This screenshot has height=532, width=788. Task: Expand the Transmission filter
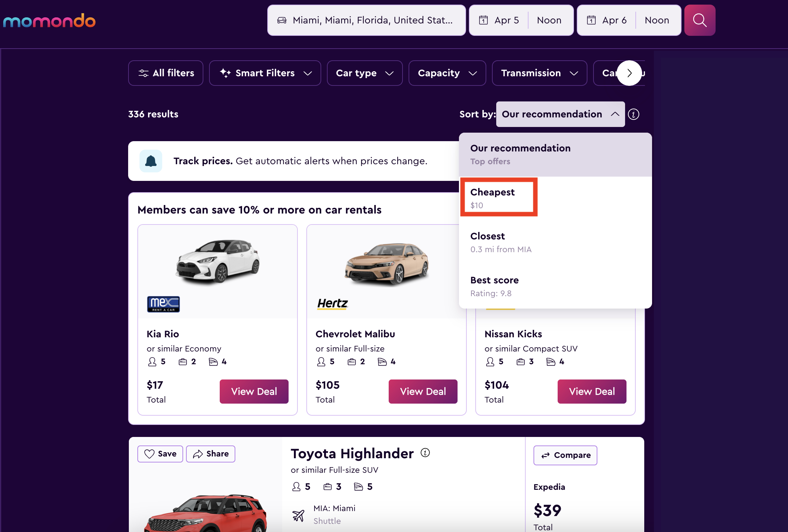tap(540, 73)
